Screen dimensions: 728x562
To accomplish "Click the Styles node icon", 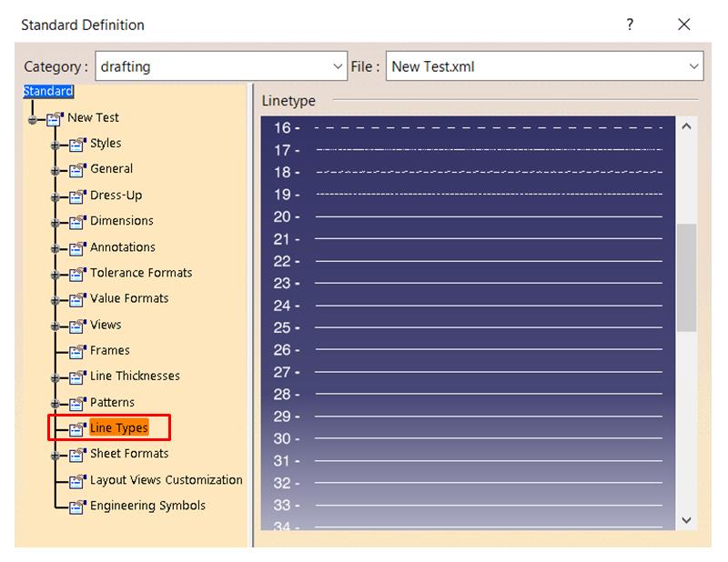I will click(76, 143).
